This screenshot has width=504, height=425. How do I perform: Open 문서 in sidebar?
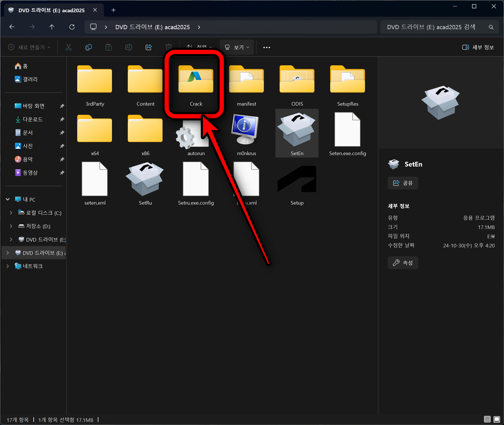(24, 133)
